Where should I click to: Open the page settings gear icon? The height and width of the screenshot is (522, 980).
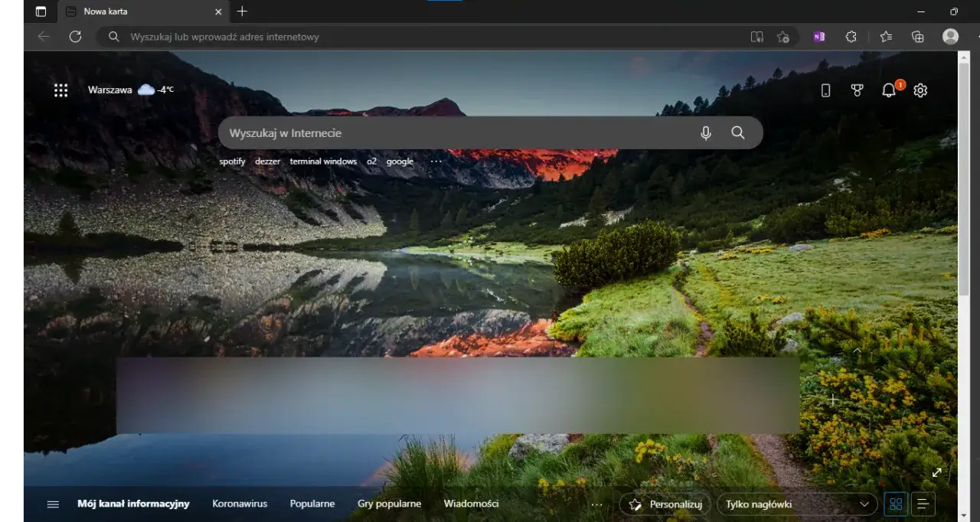coord(920,90)
